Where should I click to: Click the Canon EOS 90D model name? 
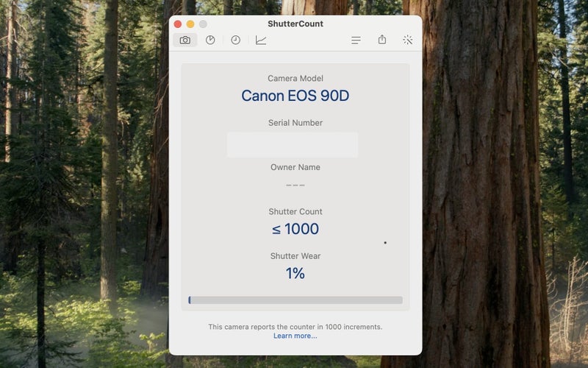295,96
